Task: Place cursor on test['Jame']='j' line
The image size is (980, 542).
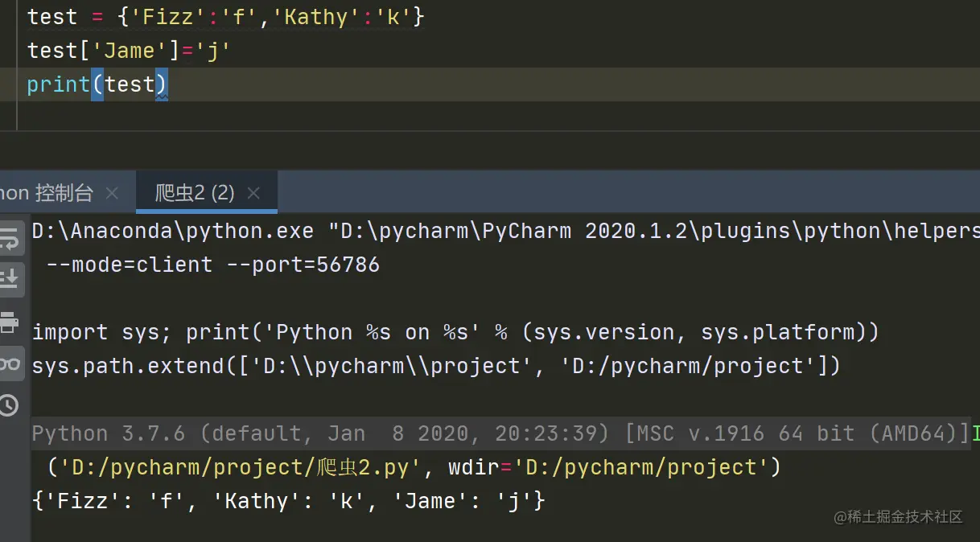Action: tap(129, 51)
